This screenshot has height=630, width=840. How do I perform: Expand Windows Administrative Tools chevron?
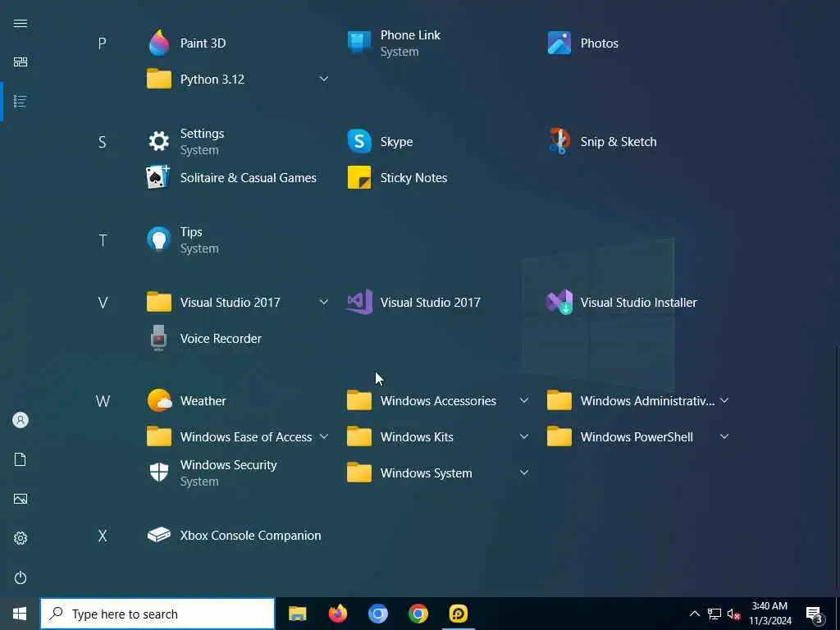click(724, 400)
